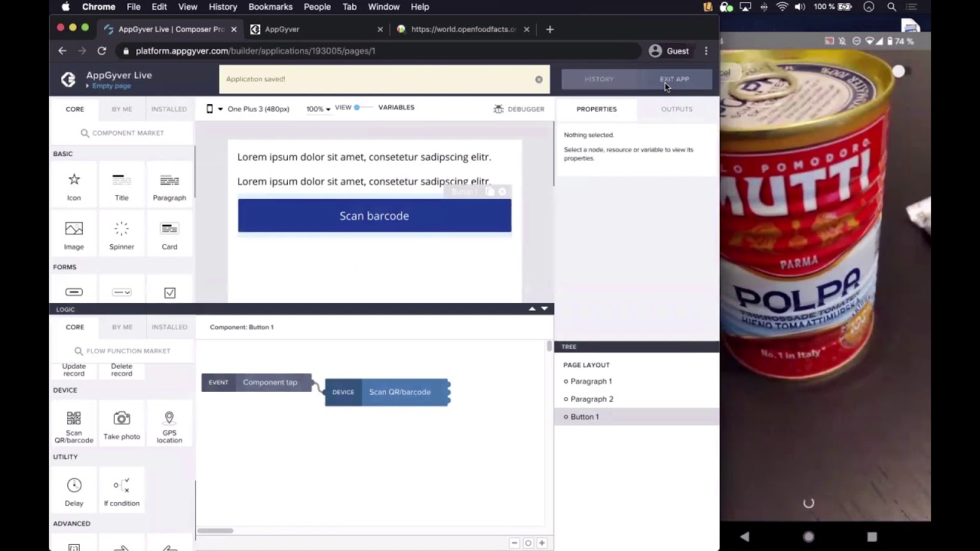Switch to the Properties tab

(x=596, y=109)
